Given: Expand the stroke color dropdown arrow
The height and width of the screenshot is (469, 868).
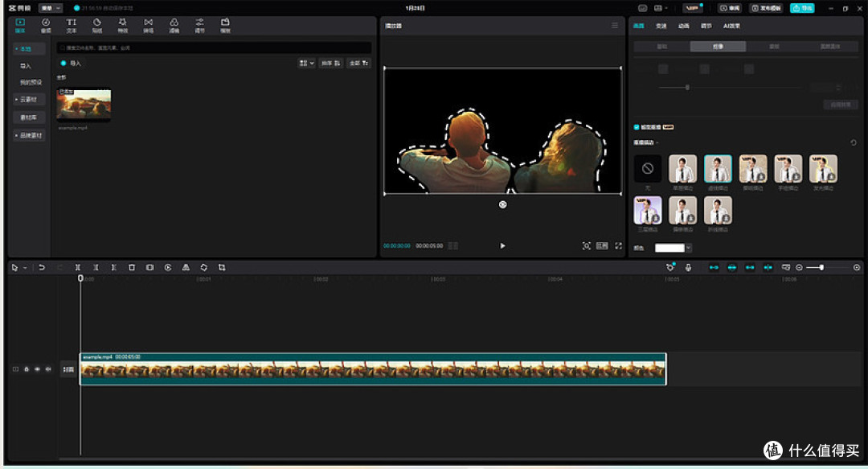Looking at the screenshot, I should (688, 248).
